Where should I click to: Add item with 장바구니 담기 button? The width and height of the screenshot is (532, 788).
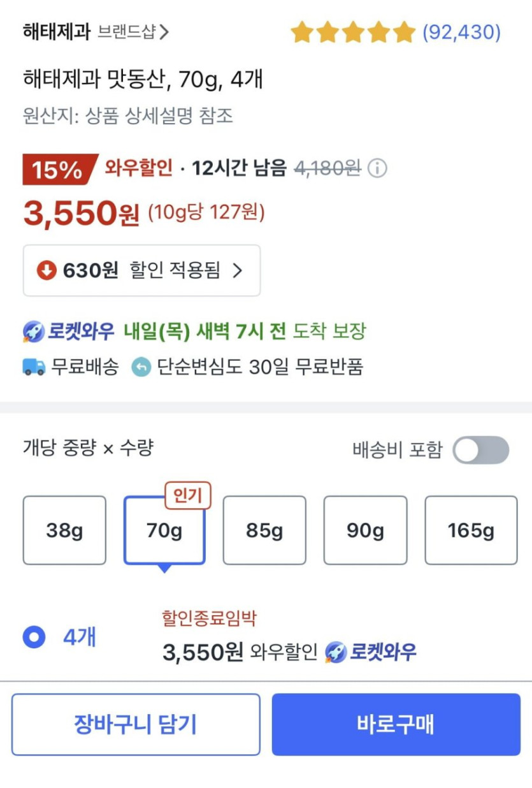(x=136, y=724)
